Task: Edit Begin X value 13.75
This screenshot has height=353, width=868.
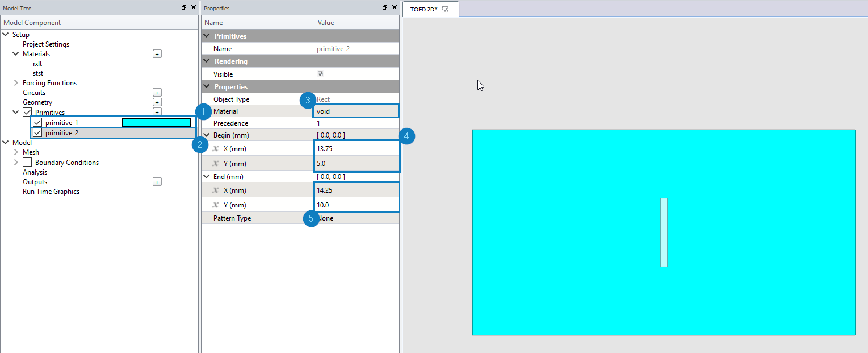Action: tap(357, 148)
